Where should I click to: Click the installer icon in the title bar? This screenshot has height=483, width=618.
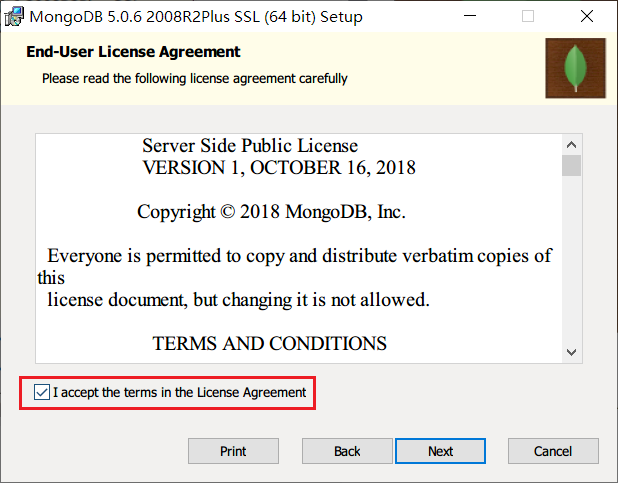point(14,17)
